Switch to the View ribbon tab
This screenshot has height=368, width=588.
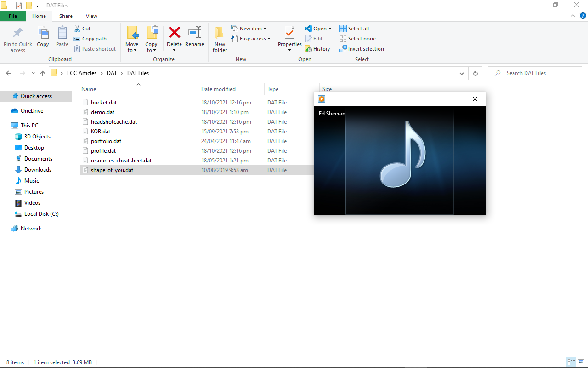pyautogui.click(x=91, y=16)
